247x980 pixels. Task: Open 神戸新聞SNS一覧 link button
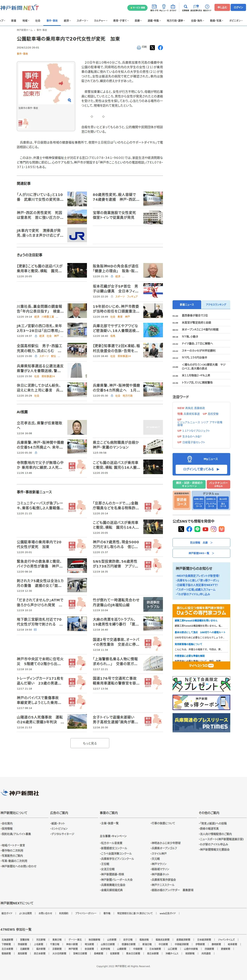coord(201,553)
